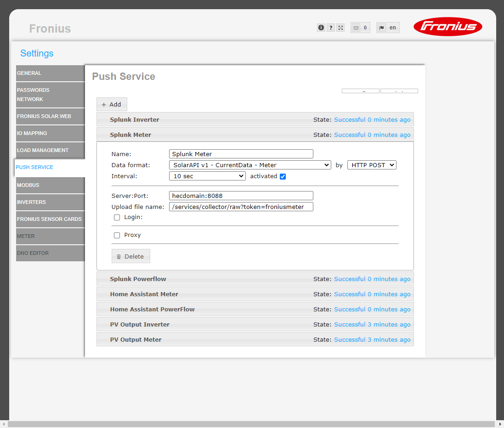Viewport: 504px width, 428px height.
Task: Click the Push Service heading
Action: pos(124,77)
